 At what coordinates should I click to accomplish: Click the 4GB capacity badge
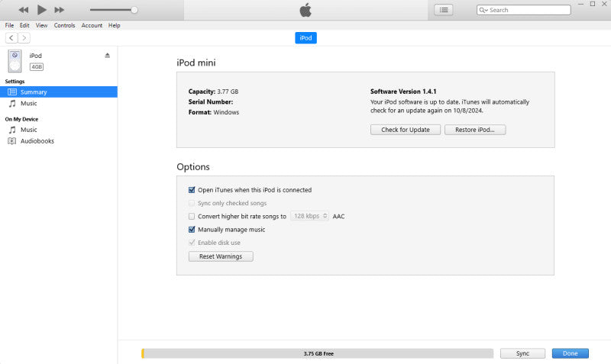(37, 67)
